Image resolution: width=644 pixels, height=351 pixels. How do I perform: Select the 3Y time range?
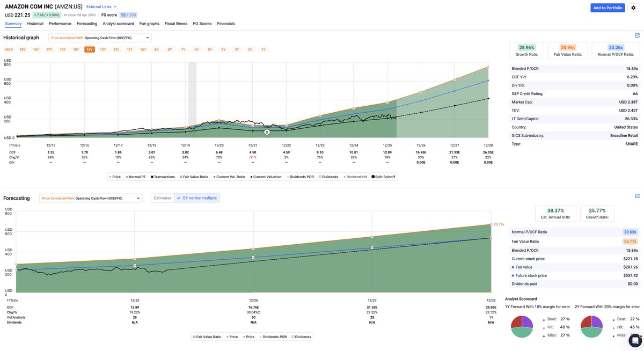pyautogui.click(x=237, y=49)
